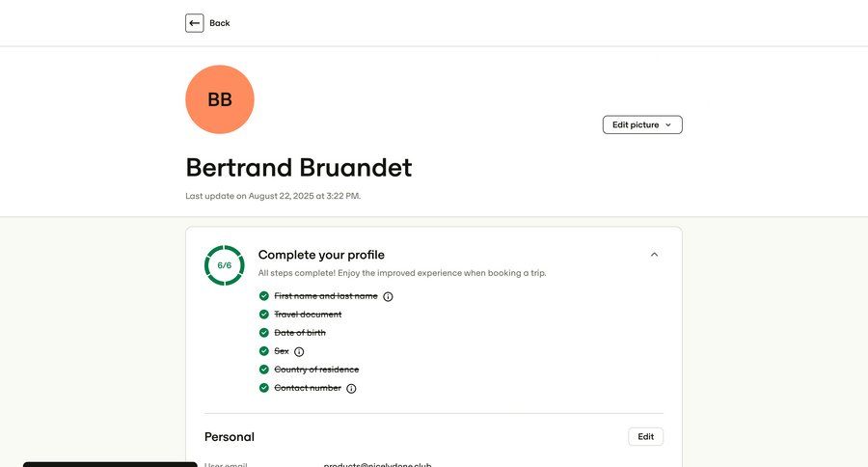Collapse the Complete your profile section

[x=654, y=255]
